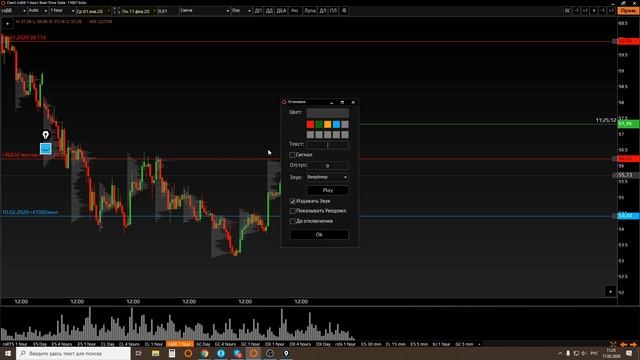Click the Рис. toolbar button
This screenshot has width=640, height=360.
[295, 11]
